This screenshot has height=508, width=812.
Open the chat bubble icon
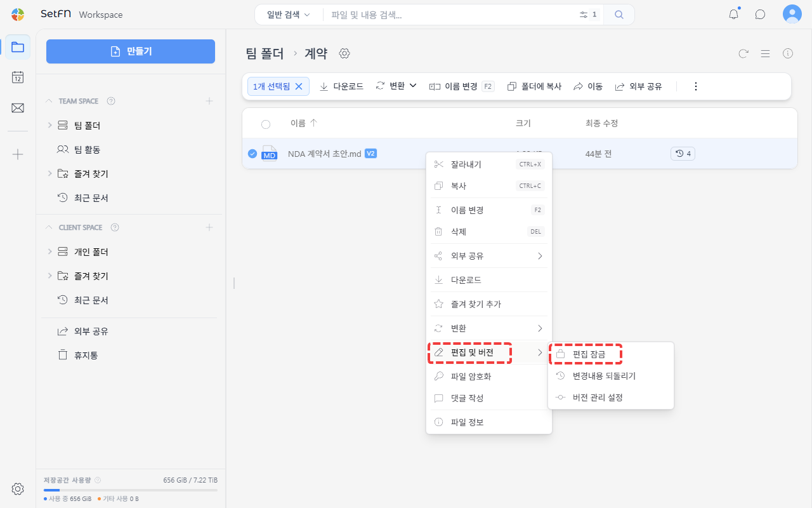(x=760, y=15)
